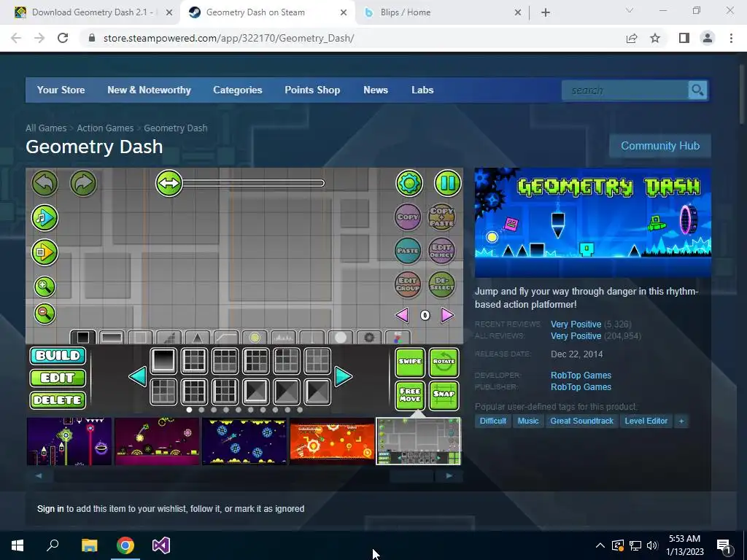The width and height of the screenshot is (747, 560).
Task: Open a new browser tab
Action: 546,13
